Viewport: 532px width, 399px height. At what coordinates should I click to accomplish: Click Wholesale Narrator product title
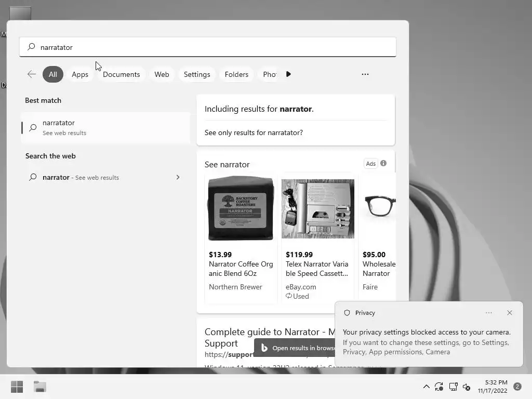pos(379,269)
